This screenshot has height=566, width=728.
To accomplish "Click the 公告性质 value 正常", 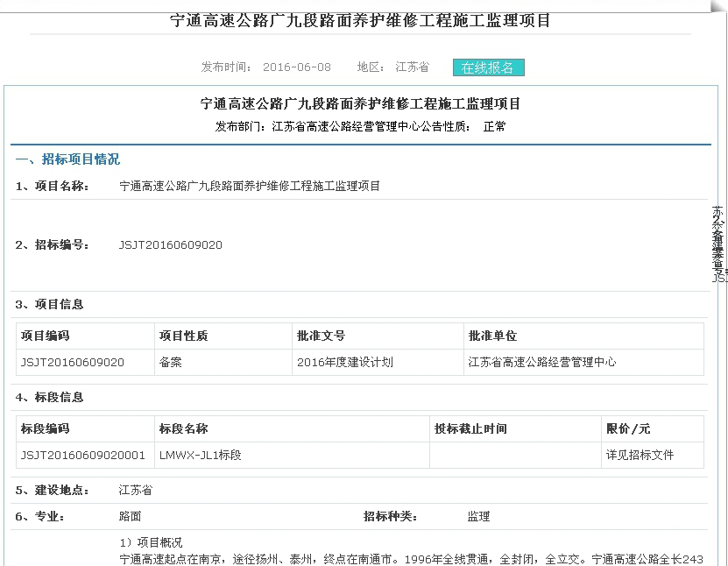I will (494, 126).
